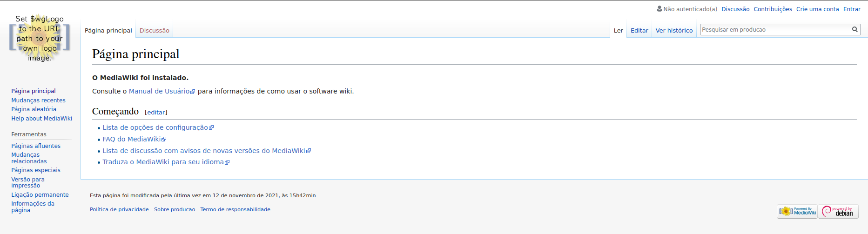Click the MediaWiki logo placeholder image
The width and height of the screenshot is (868, 234).
pos(40,38)
